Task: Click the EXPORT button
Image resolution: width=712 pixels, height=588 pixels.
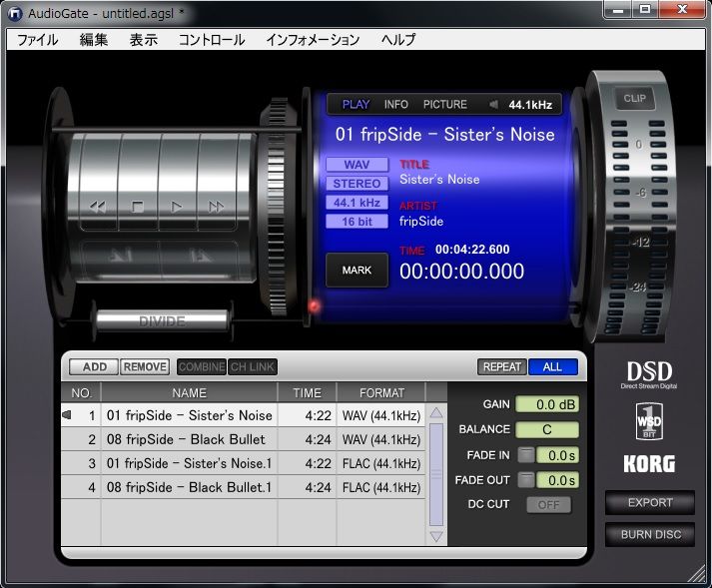Action: pyautogui.click(x=650, y=502)
